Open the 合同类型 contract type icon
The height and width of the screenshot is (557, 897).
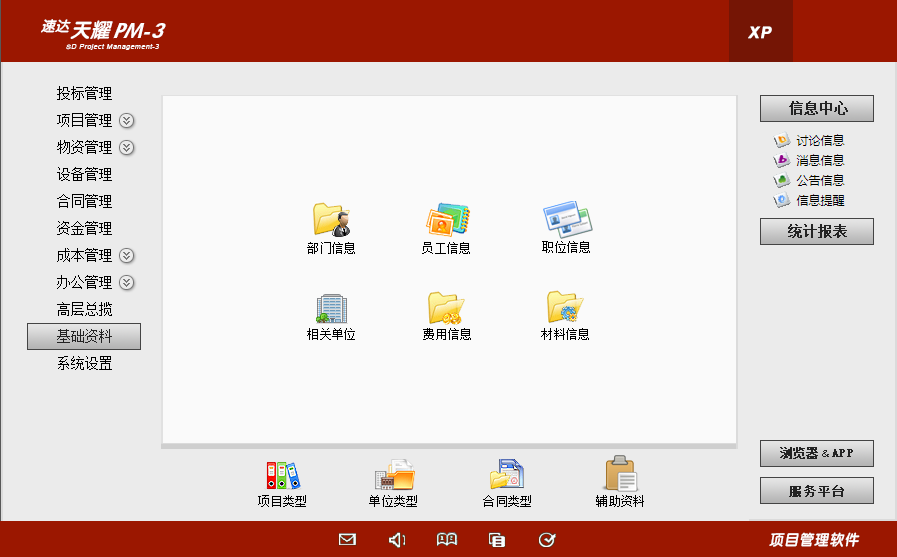[507, 475]
